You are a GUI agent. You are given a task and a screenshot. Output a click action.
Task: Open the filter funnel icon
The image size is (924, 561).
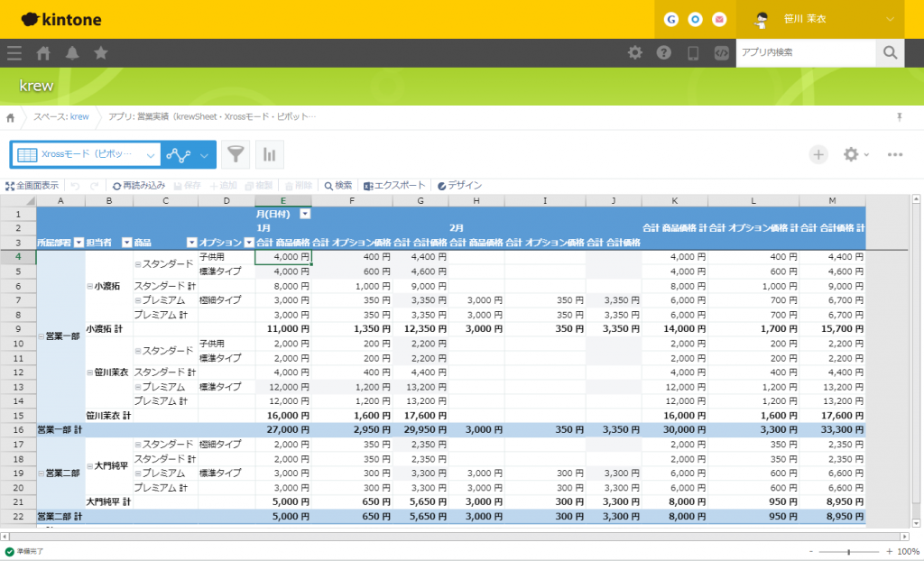(236, 154)
